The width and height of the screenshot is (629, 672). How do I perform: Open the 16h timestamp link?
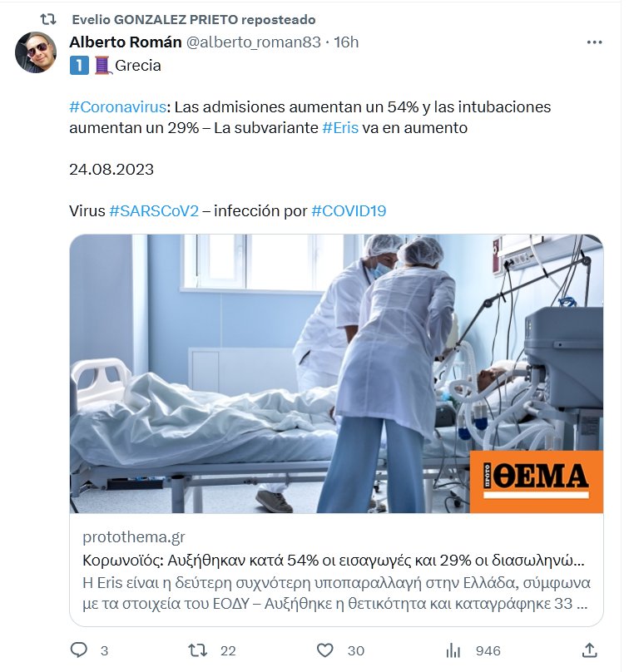[x=346, y=42]
